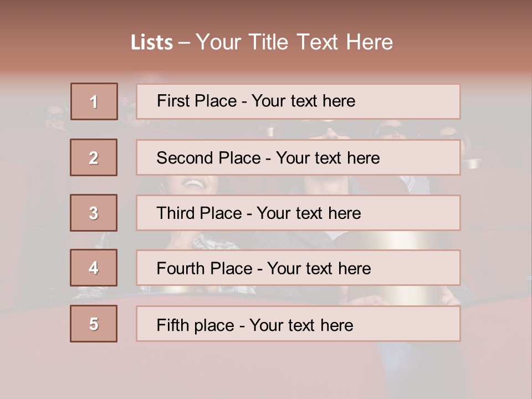
Task: Click the slide title text
Action: (x=262, y=42)
